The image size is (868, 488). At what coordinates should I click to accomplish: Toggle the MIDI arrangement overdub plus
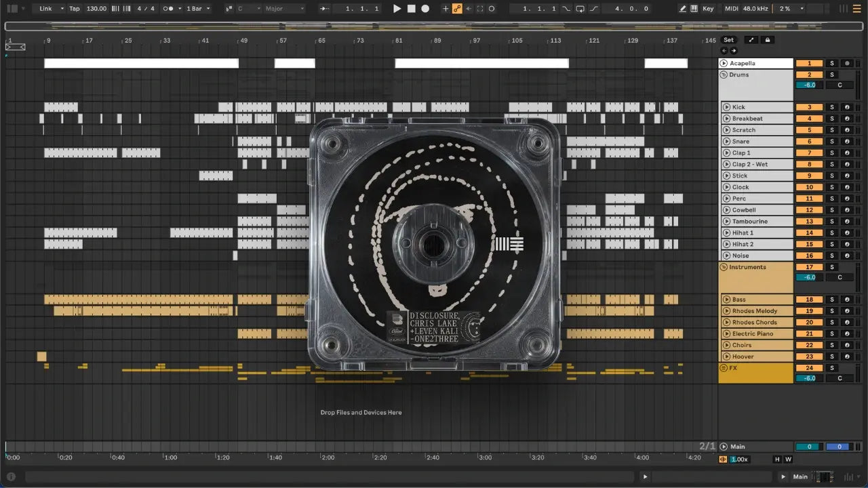click(446, 9)
